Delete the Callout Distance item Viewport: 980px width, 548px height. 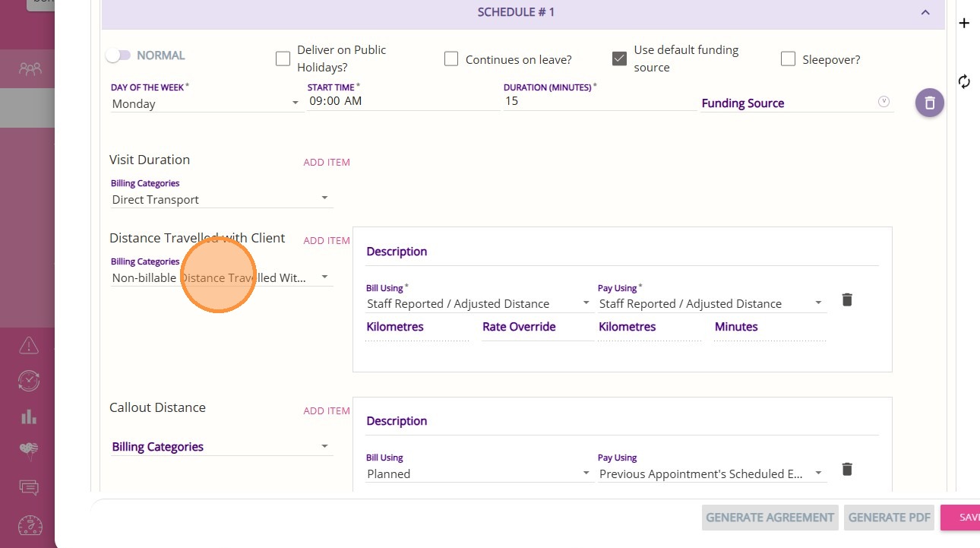point(847,469)
